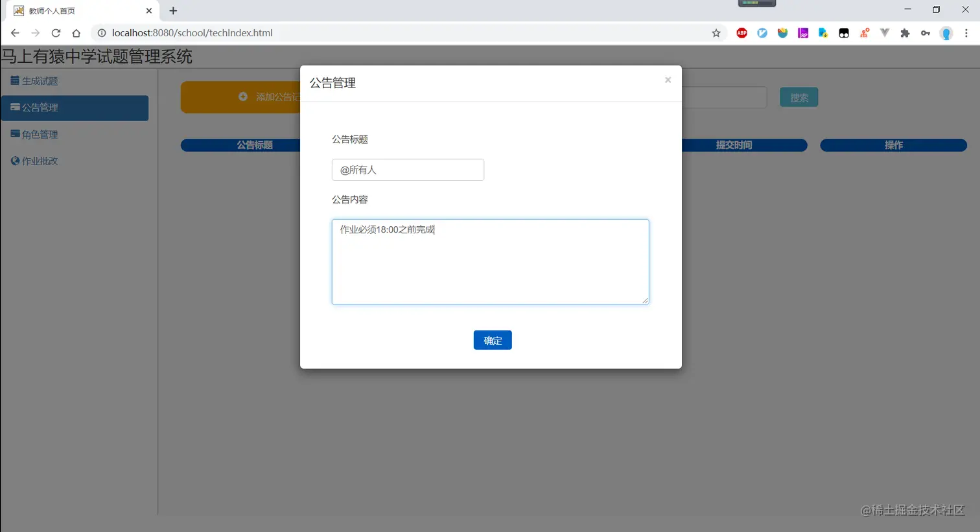The width and height of the screenshot is (980, 532).
Task: View site information icon beside localhost URL
Action: pos(102,33)
